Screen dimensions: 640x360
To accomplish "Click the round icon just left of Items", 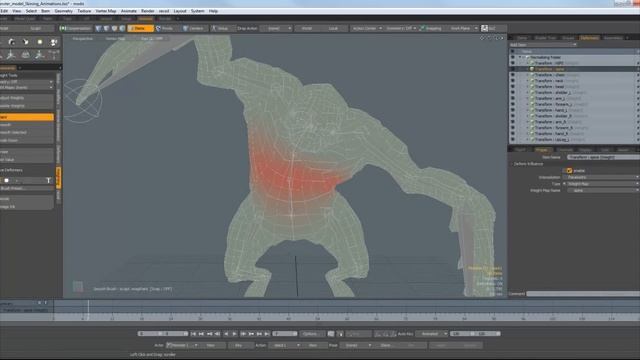I will pos(122,28).
